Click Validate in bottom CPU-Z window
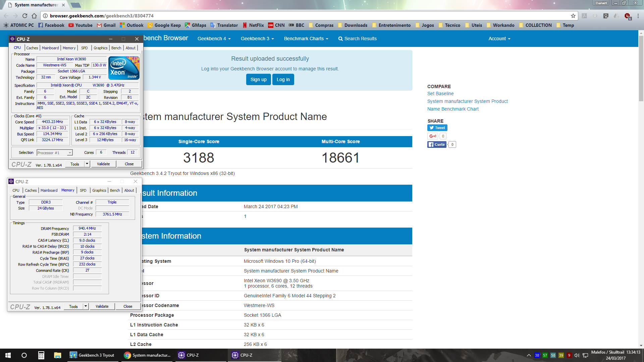Image resolution: width=644 pixels, height=362 pixels. point(102,306)
